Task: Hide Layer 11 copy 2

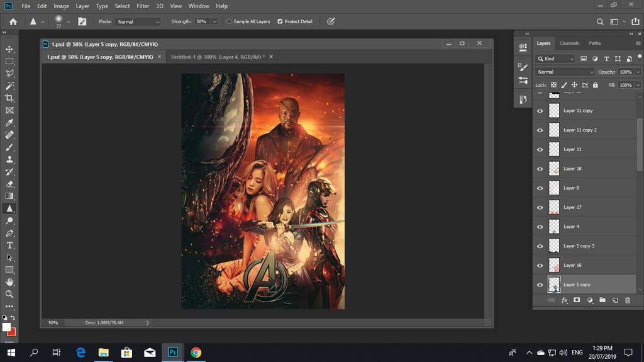Action: (x=540, y=130)
